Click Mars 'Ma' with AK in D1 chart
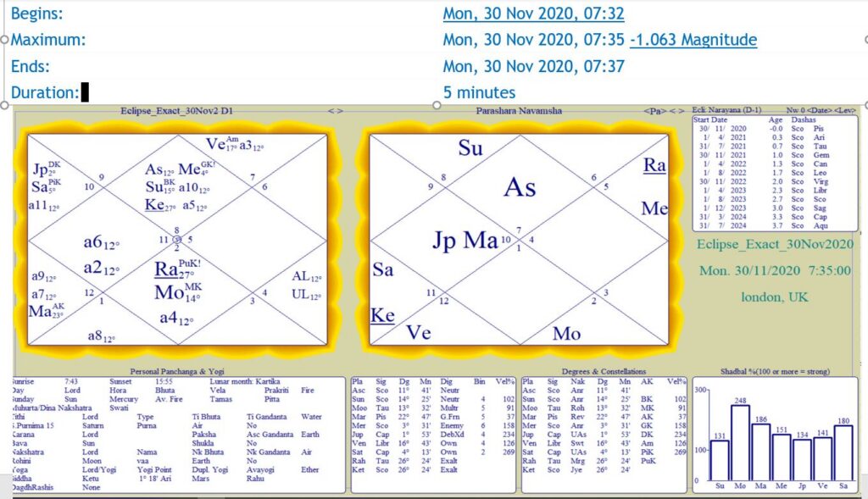Screen dimensions: 868x499 tap(47, 311)
